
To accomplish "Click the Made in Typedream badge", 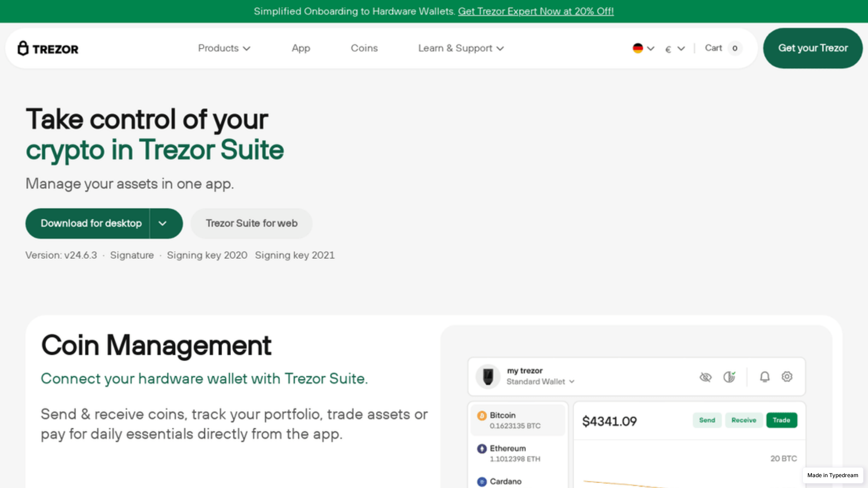I will coord(833,475).
